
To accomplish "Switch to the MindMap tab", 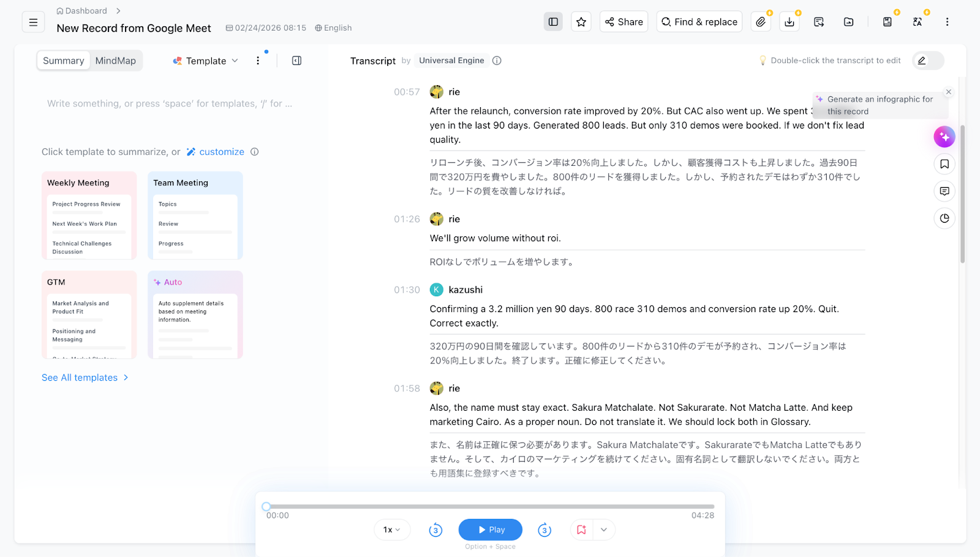I will coord(115,61).
